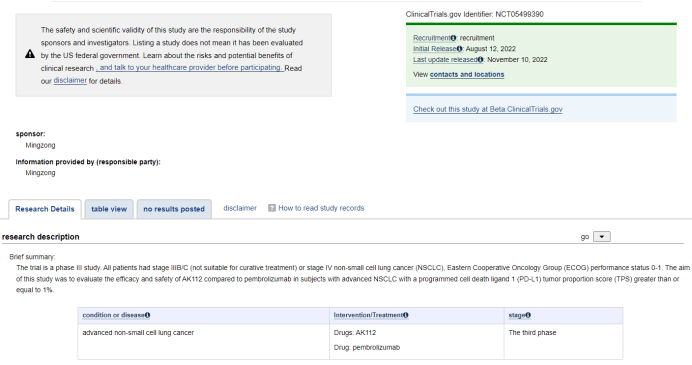The image size is (692, 365).
Task: Click the Intervention/Treatment column header link
Action: point(368,315)
